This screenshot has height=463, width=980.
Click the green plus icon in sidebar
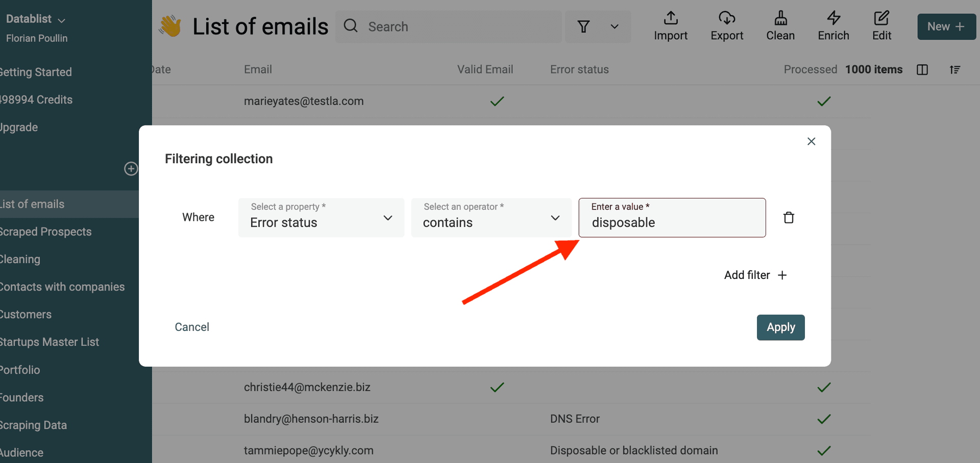click(131, 169)
